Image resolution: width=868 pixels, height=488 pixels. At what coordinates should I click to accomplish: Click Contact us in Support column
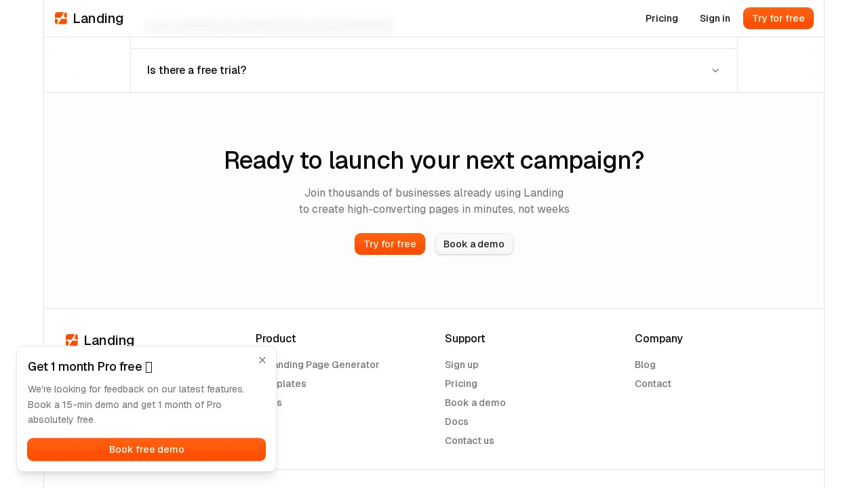(469, 441)
